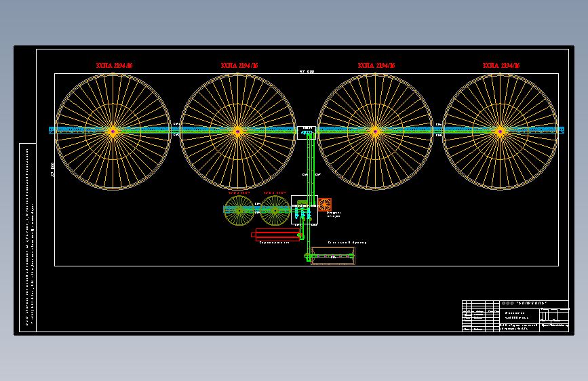The image size is (588, 381).
Task: Click the left small olive tank center
Action: pyautogui.click(x=239, y=211)
